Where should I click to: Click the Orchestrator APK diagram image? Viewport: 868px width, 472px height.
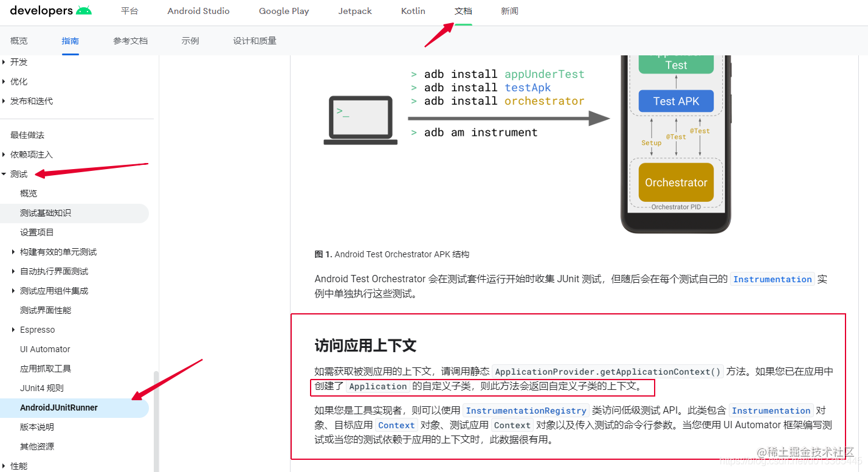click(526, 145)
